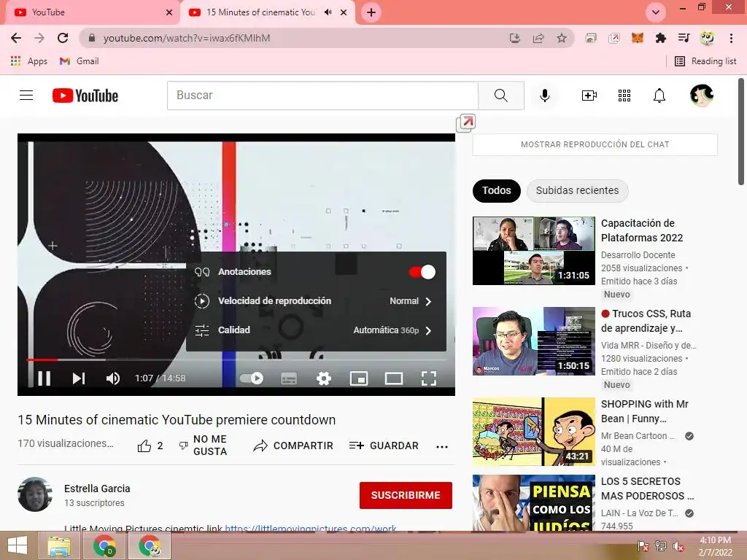Image resolution: width=747 pixels, height=560 pixels.
Task: Open Estrella Garcia channel avatar
Action: tap(35, 494)
